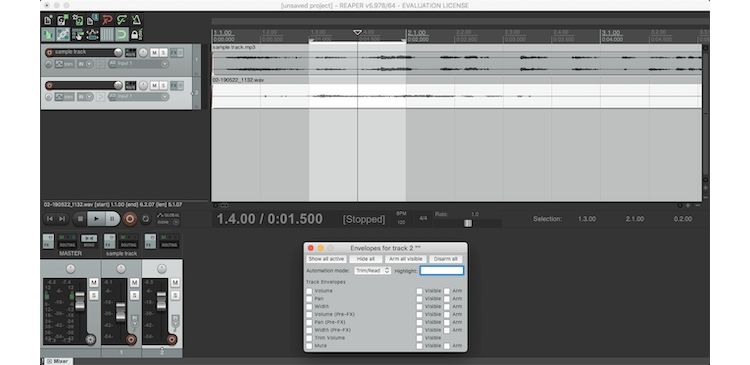Mute the second track in track panel
This screenshot has height=365, width=750.
coord(154,86)
